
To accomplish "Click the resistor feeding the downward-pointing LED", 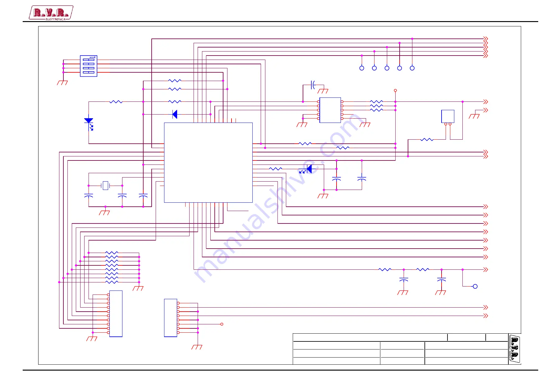I will tap(116, 101).
